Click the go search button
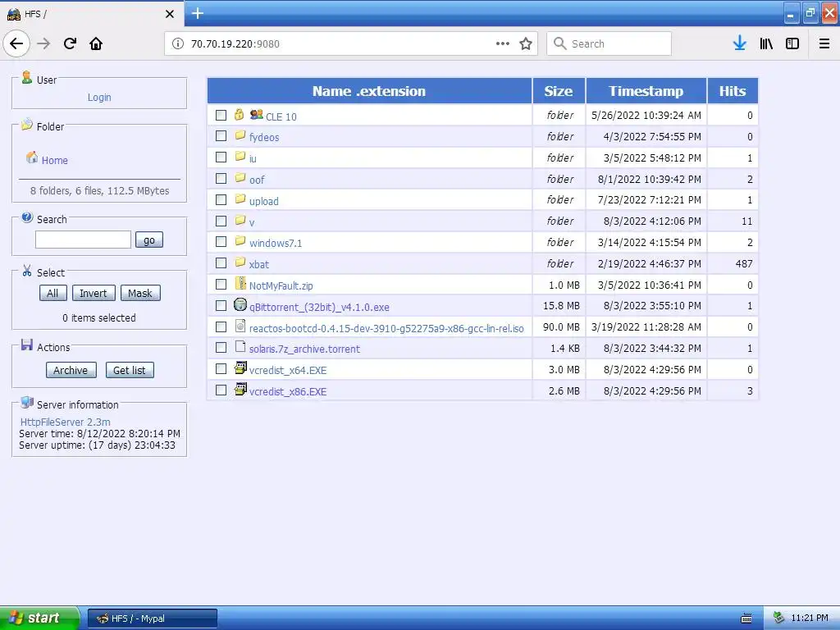Image resolution: width=840 pixels, height=630 pixels. click(149, 240)
